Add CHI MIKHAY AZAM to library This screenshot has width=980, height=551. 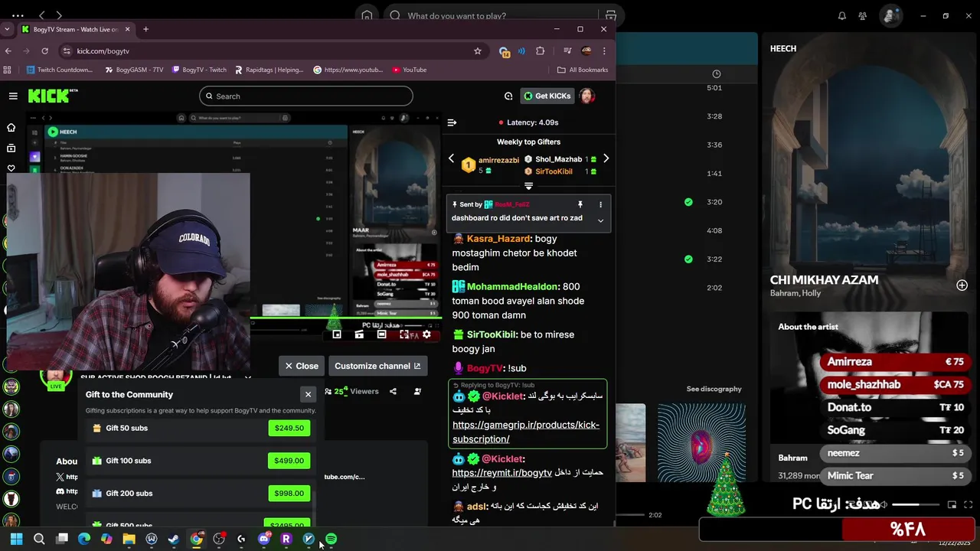click(x=962, y=285)
